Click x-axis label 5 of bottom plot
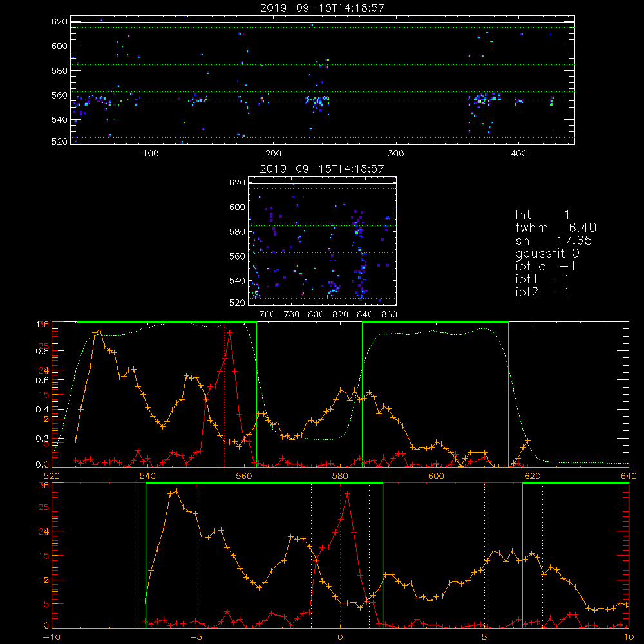The width and height of the screenshot is (644, 644). click(x=485, y=638)
